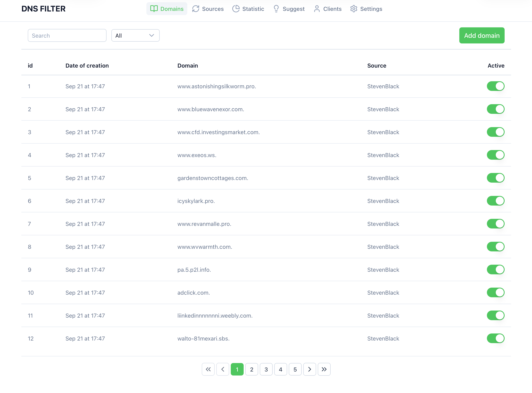This screenshot has height=393, width=532.
Task: Click the Domains book icon
Action: click(154, 9)
